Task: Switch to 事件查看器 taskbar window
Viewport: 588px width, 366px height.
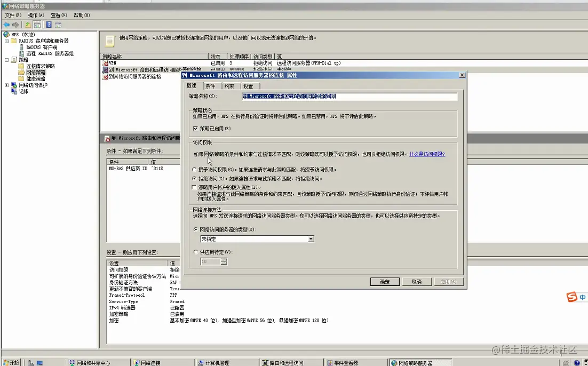Action: coord(355,363)
